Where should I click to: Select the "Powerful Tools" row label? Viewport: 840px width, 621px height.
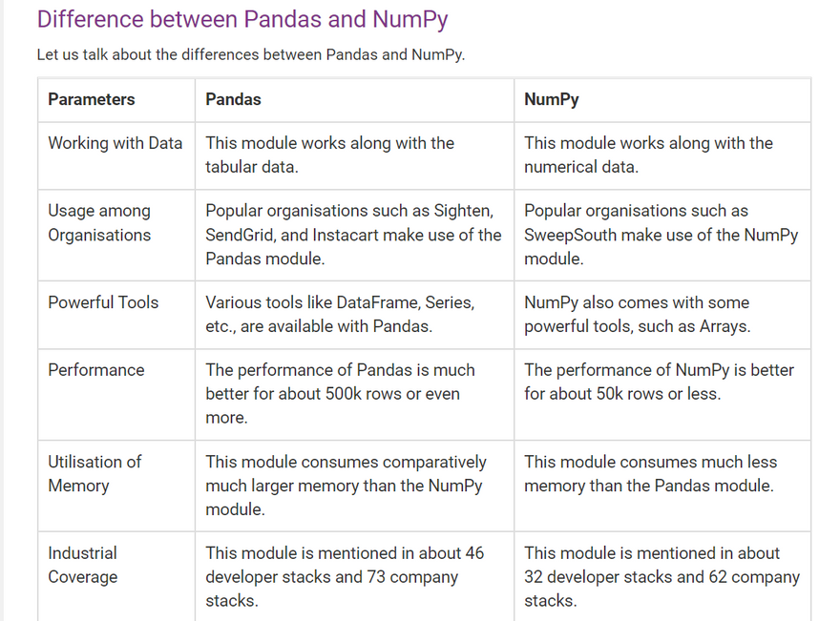(103, 302)
